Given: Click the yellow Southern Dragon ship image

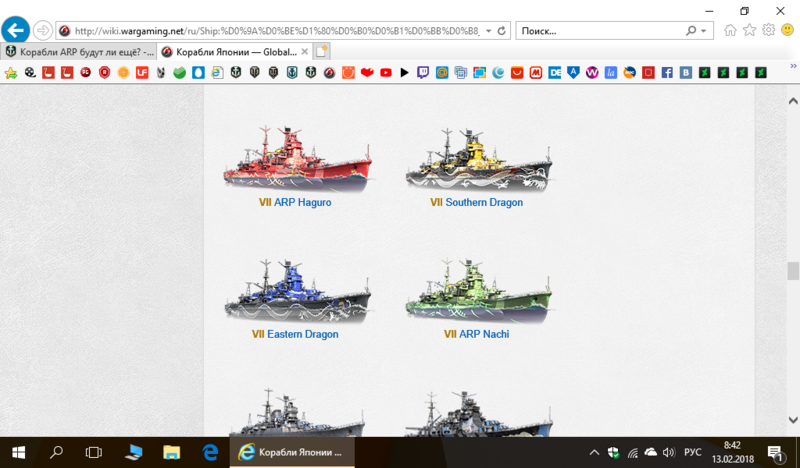Looking at the screenshot, I should (x=479, y=159).
